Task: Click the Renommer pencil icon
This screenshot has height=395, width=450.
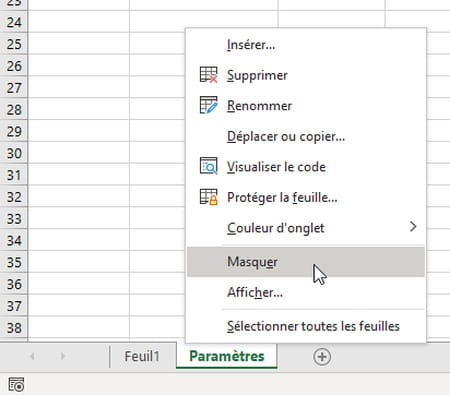Action: (x=208, y=105)
